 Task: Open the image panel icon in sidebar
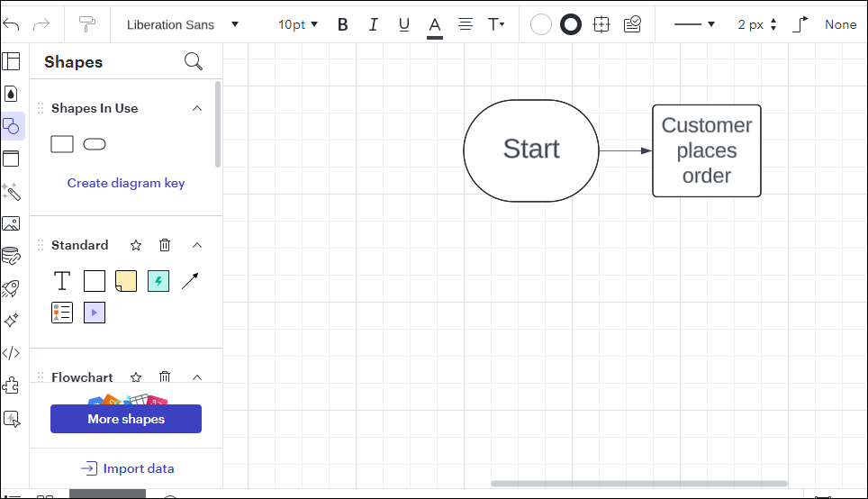(11, 223)
